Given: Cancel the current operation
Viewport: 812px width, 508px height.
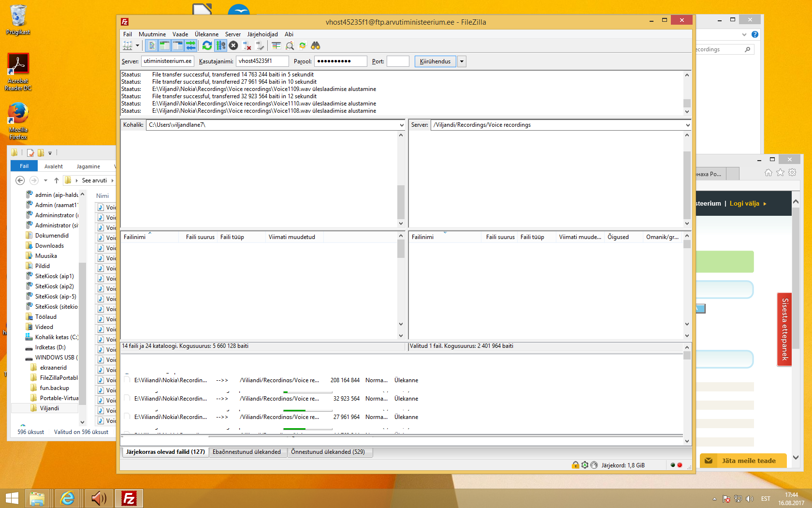Looking at the screenshot, I should click(233, 45).
